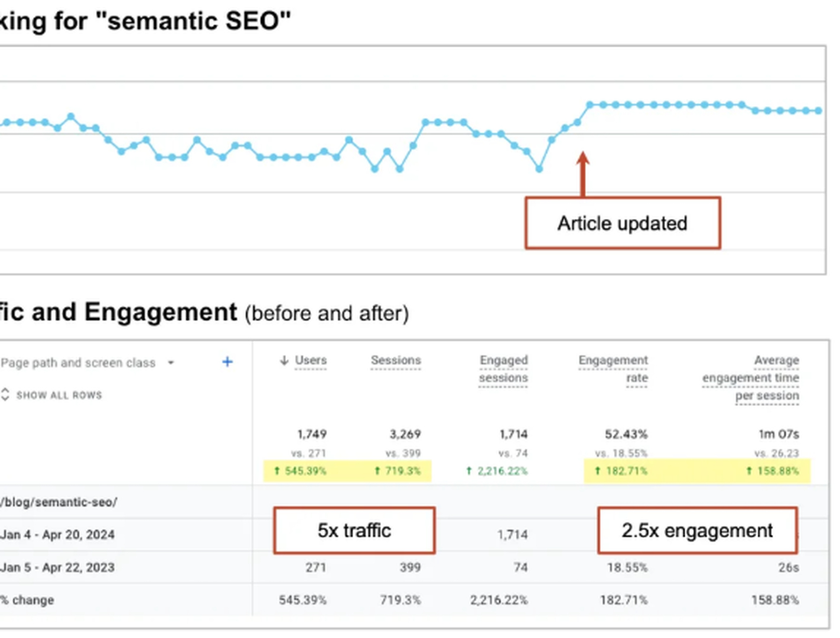Collapse the dimension picker via its chevron
Screen dimensions: 840x638
tap(171, 363)
